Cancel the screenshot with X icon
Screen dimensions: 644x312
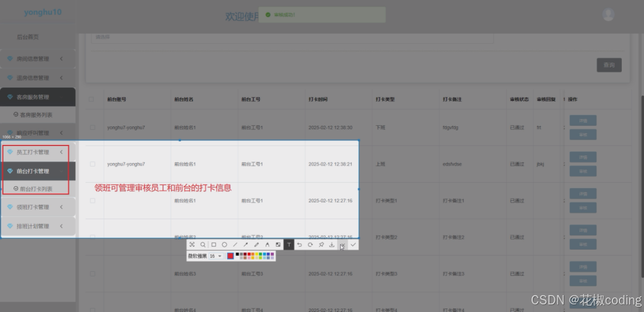(x=342, y=244)
